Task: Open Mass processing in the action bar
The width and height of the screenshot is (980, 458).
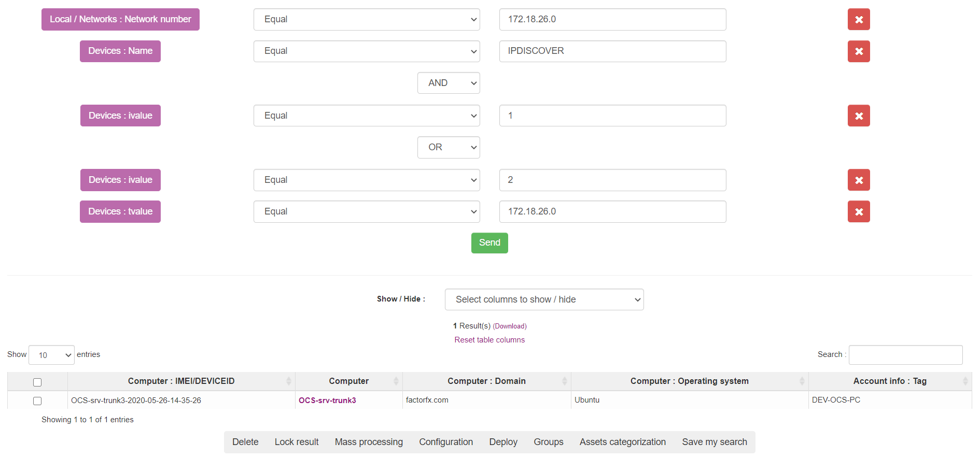Action: 369,442
